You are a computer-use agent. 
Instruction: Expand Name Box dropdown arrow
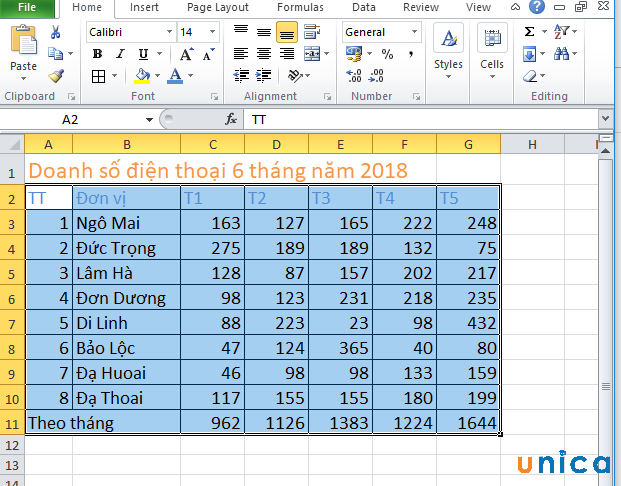point(149,119)
